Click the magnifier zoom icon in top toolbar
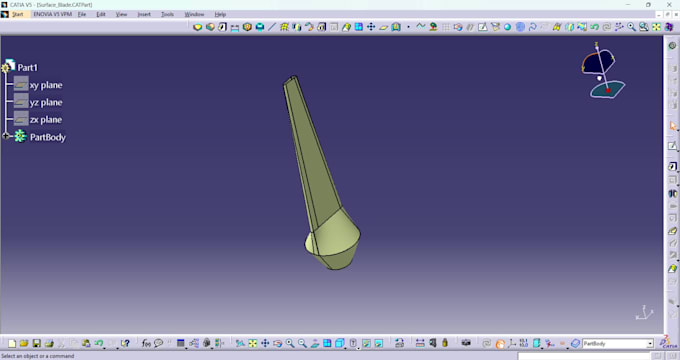The width and height of the screenshot is (680, 360). (x=631, y=27)
